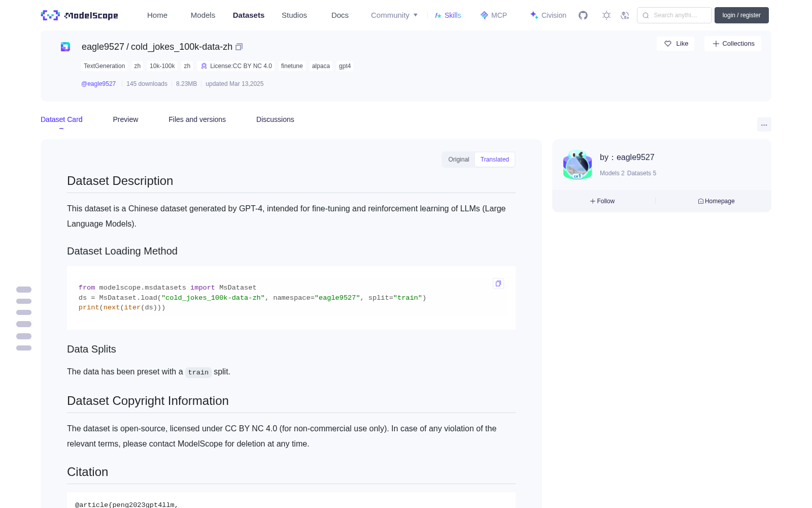Click the login / register button
This screenshot has height=508, width=812.
point(741,15)
